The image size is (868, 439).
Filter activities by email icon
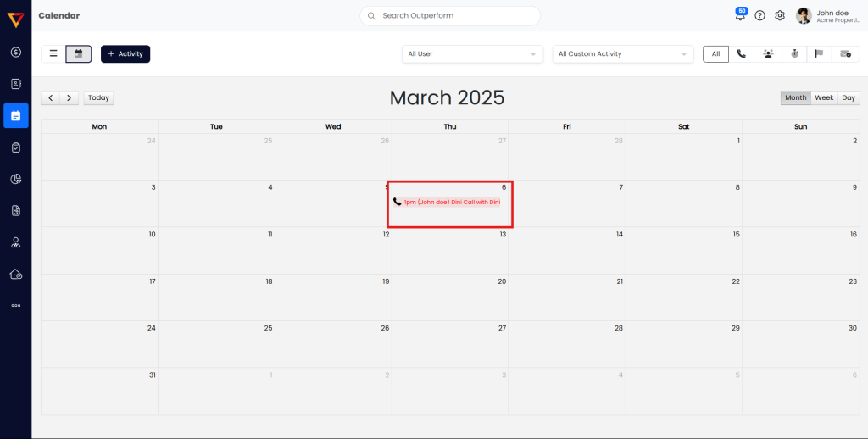click(x=845, y=53)
